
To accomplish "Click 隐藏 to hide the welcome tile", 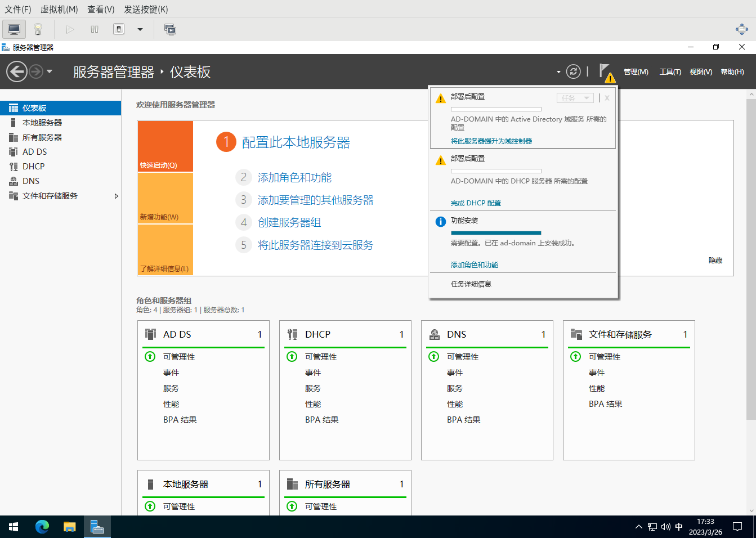I will (x=715, y=261).
